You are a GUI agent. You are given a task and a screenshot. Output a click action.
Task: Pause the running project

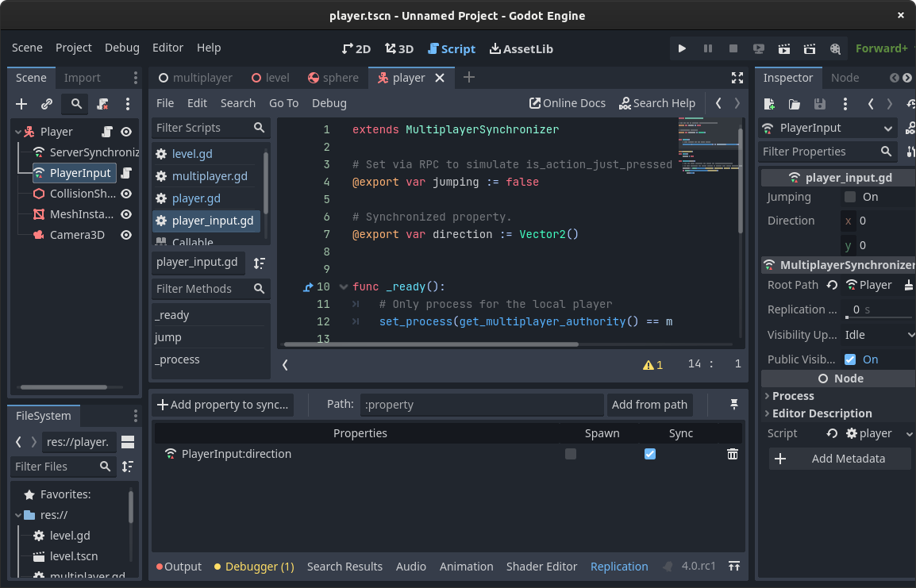tap(707, 48)
